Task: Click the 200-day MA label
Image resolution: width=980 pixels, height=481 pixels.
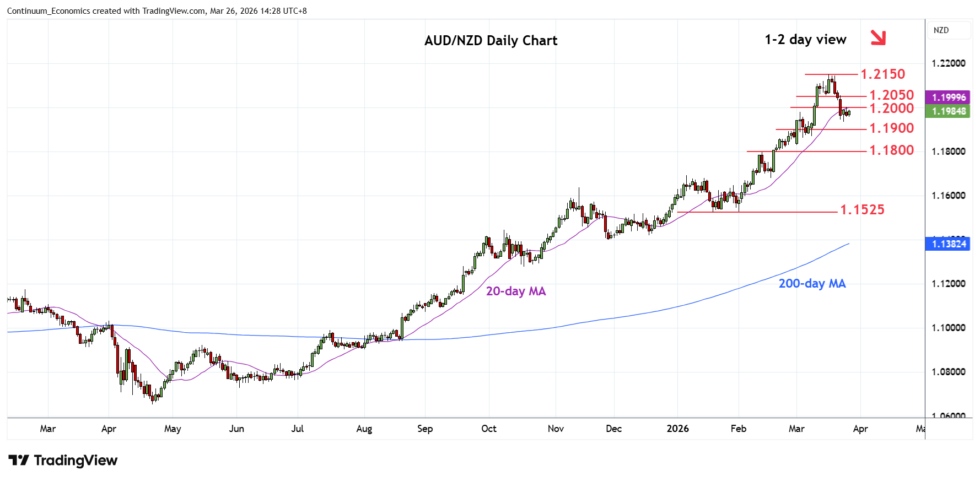Action: coord(812,284)
